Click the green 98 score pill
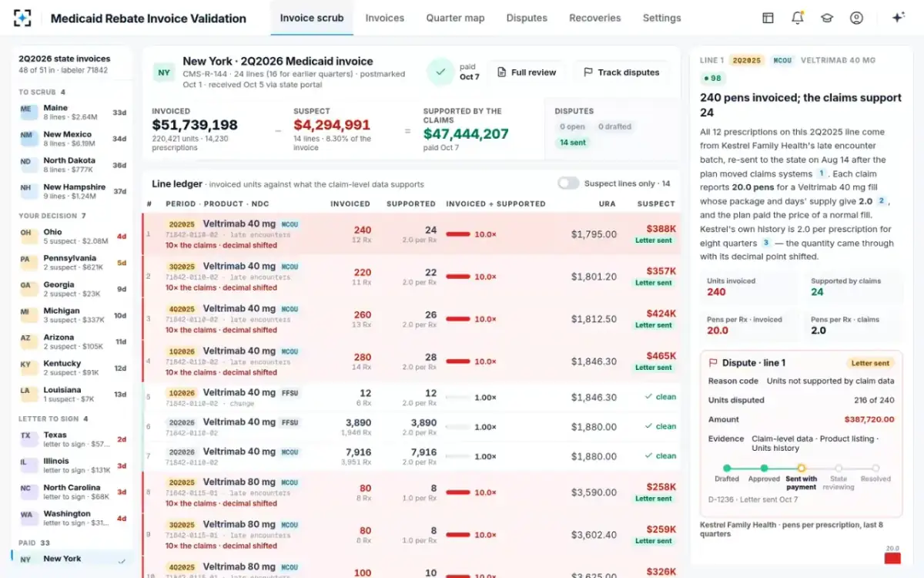Screen dimensions: 924x578 click(713, 79)
